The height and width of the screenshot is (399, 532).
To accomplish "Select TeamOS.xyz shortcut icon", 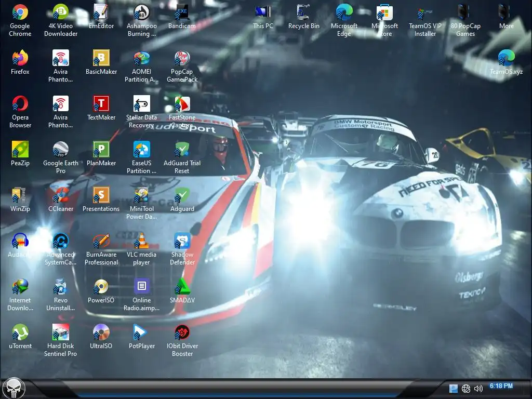I will point(506,58).
